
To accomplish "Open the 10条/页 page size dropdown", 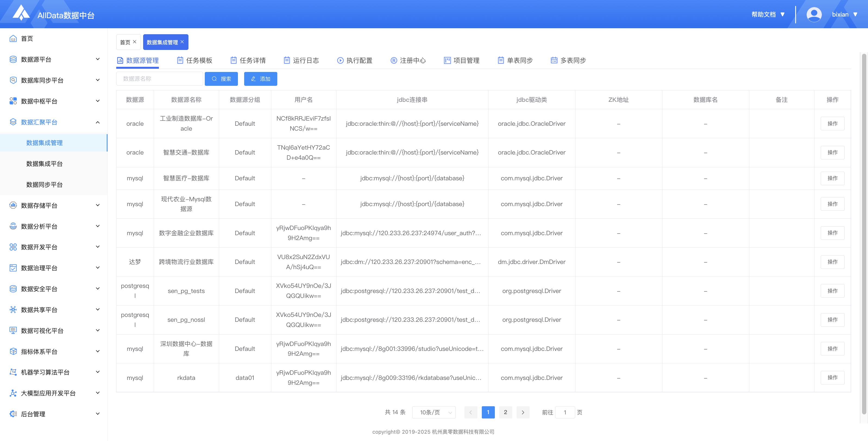I will [434, 412].
